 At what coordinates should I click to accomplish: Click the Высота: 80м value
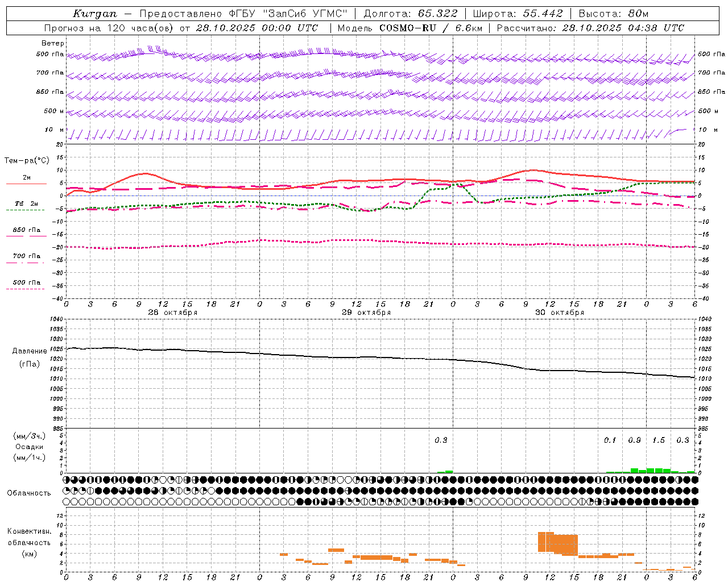614,14
